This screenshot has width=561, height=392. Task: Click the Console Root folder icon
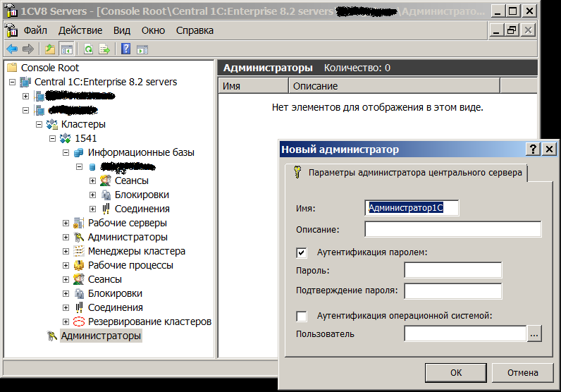pos(12,67)
